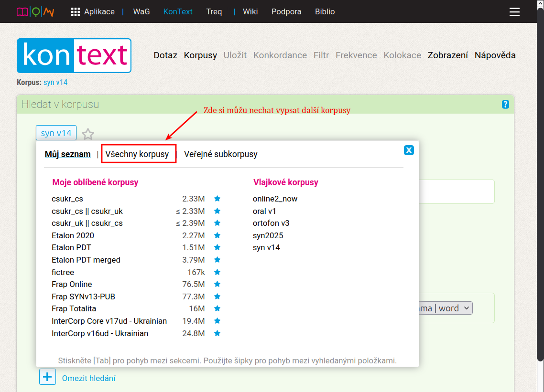Choose ortofon v3 from flagship corpora
544x392 pixels.
271,223
